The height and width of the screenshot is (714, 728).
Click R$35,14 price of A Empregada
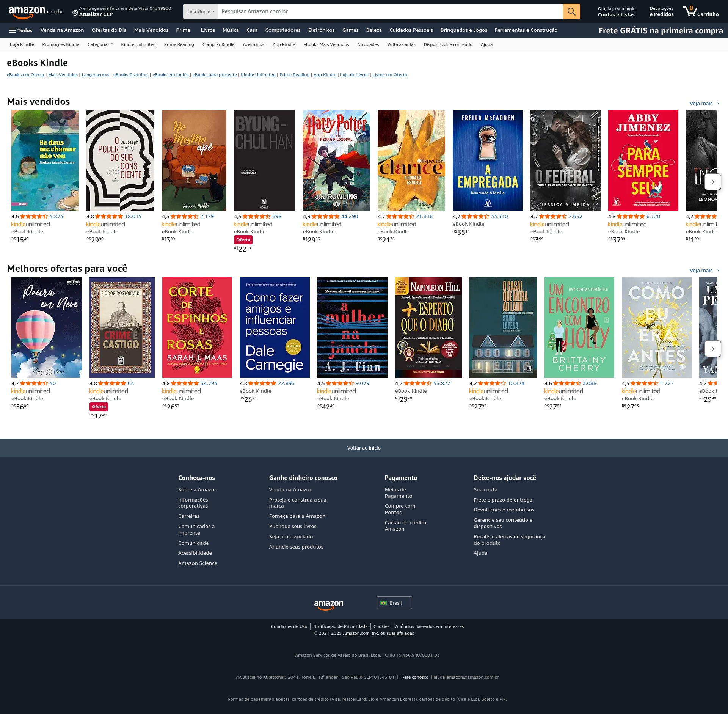(x=461, y=232)
